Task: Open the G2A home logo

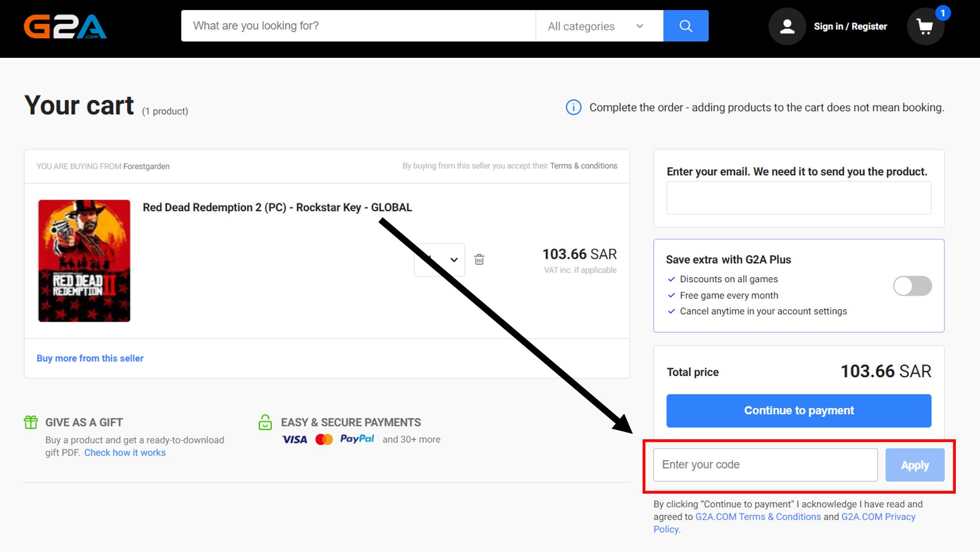Action: coord(65,27)
